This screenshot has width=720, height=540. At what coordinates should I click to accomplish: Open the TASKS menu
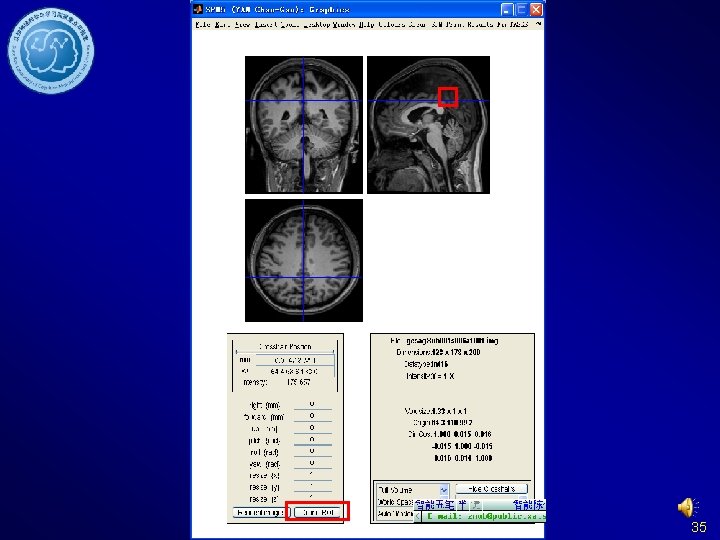(x=518, y=24)
